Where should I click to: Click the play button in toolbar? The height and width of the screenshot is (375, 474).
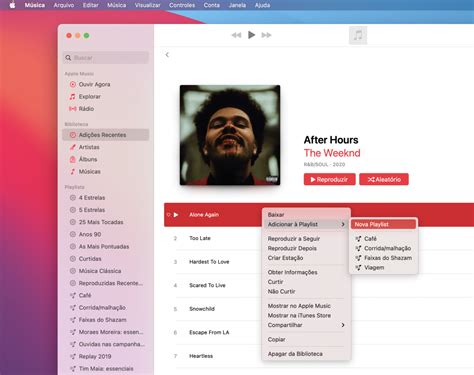[252, 35]
